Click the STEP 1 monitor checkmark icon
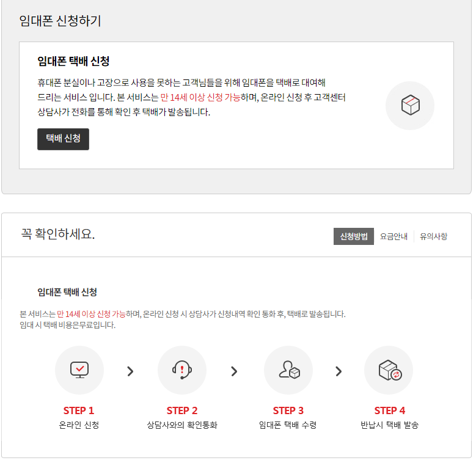 [79, 370]
